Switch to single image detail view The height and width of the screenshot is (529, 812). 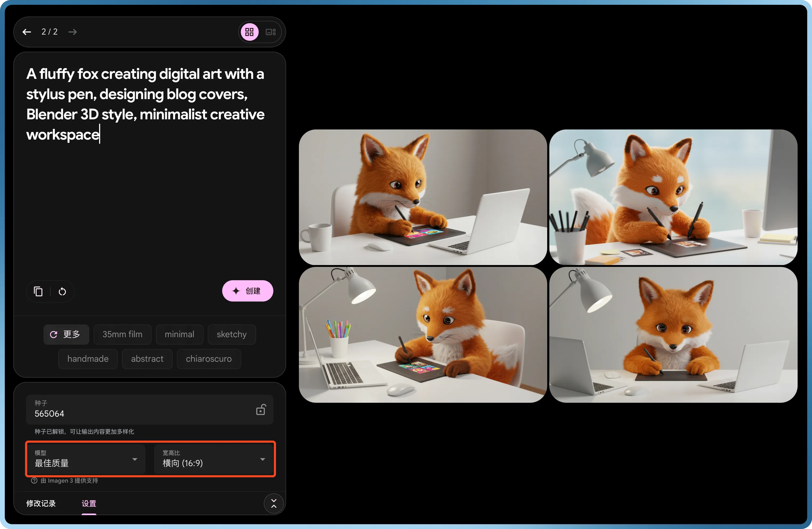[x=271, y=32]
